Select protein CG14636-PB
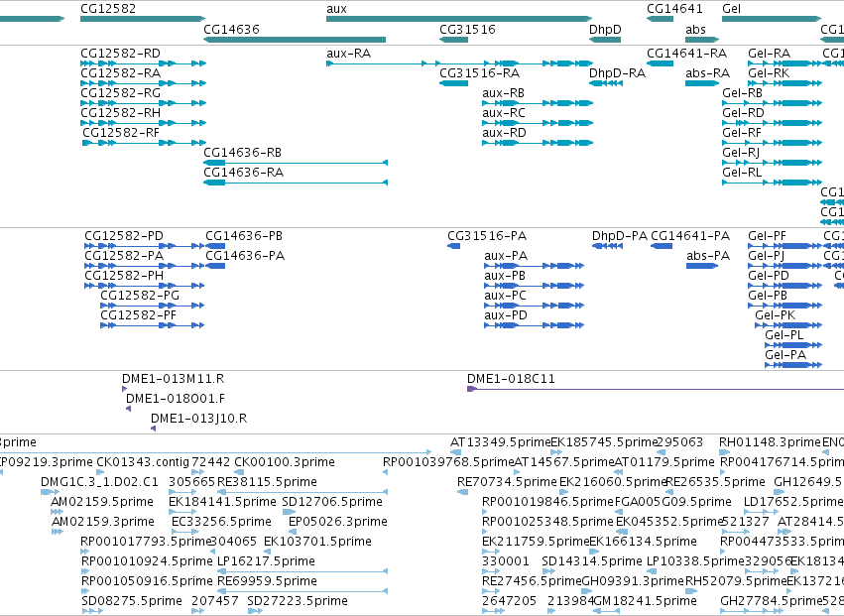Image resolution: width=844 pixels, height=616 pixels. [244, 236]
